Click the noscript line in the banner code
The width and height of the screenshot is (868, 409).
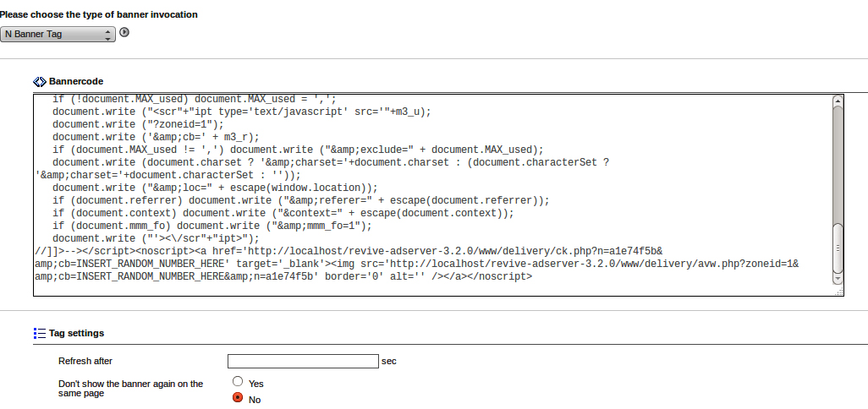(x=338, y=252)
